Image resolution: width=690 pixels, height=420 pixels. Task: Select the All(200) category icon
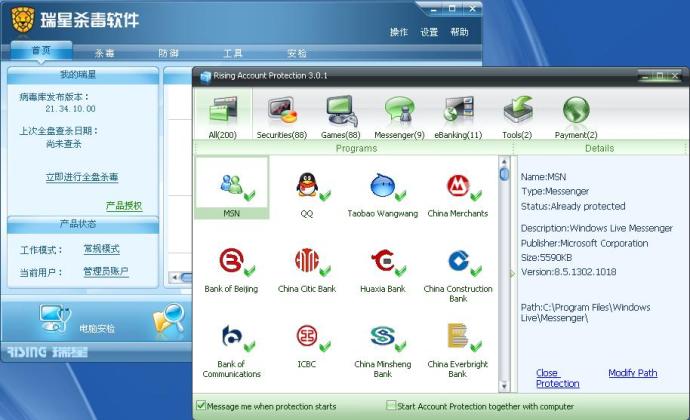[x=223, y=110]
